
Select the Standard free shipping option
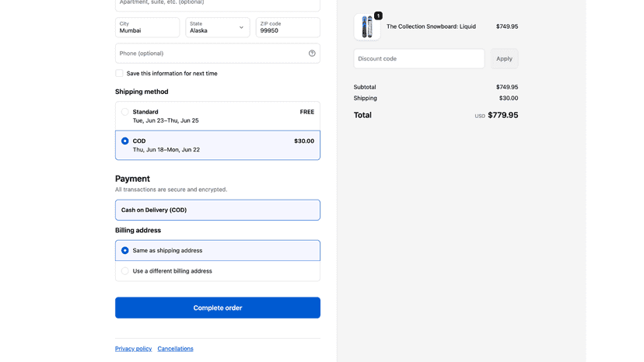click(x=217, y=117)
